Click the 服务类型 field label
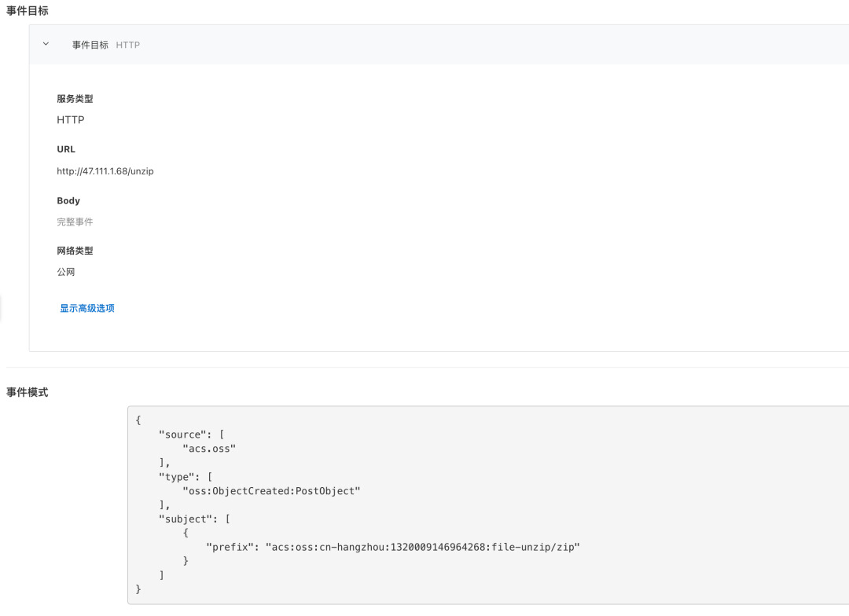The height and width of the screenshot is (616, 849). (75, 99)
